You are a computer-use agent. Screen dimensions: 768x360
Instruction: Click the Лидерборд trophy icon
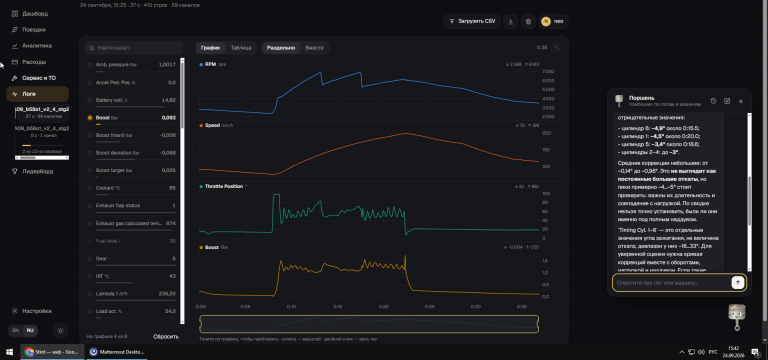pyautogui.click(x=15, y=171)
